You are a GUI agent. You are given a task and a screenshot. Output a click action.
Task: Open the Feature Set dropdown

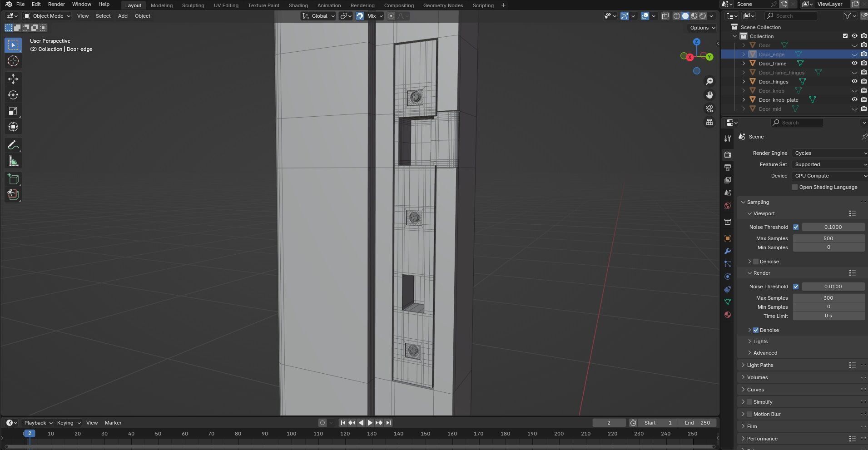point(830,164)
